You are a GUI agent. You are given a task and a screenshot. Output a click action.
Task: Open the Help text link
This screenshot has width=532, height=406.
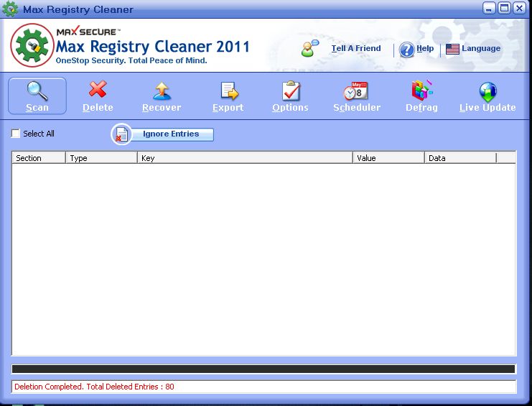pyautogui.click(x=425, y=48)
